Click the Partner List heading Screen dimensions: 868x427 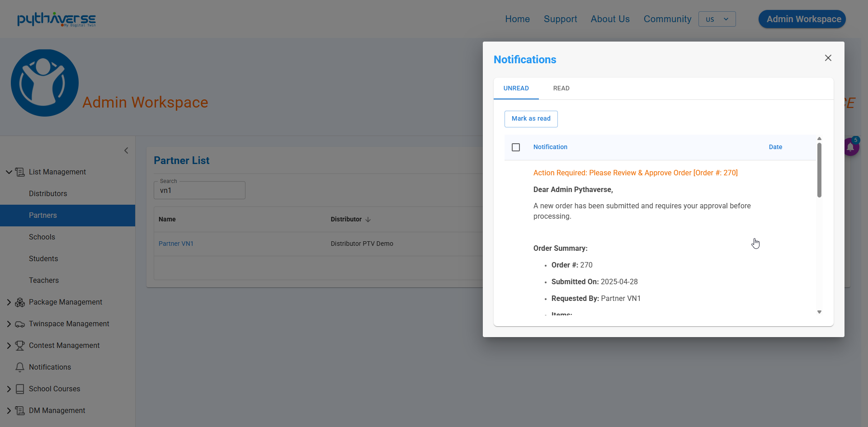(182, 161)
